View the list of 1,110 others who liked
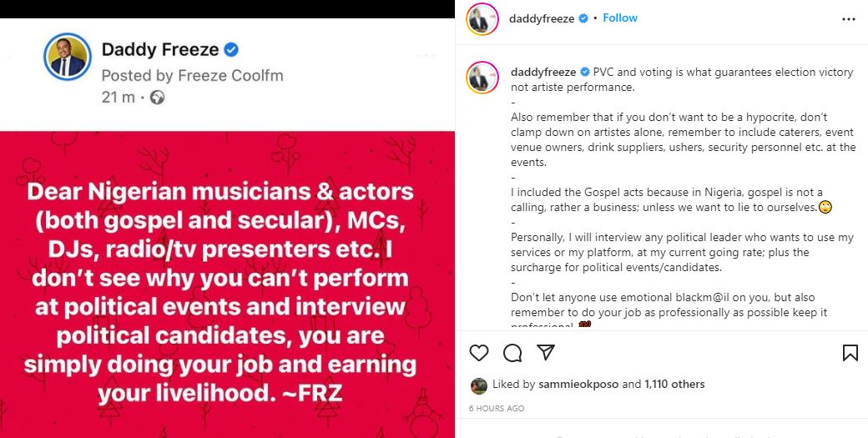Image resolution: width=868 pixels, height=438 pixels. coord(674,385)
